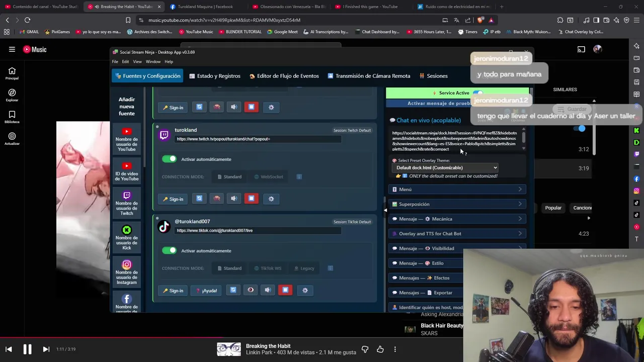The height and width of the screenshot is (362, 644).
Task: Toggle Activar automáticamente for @turokland007
Action: click(169, 250)
